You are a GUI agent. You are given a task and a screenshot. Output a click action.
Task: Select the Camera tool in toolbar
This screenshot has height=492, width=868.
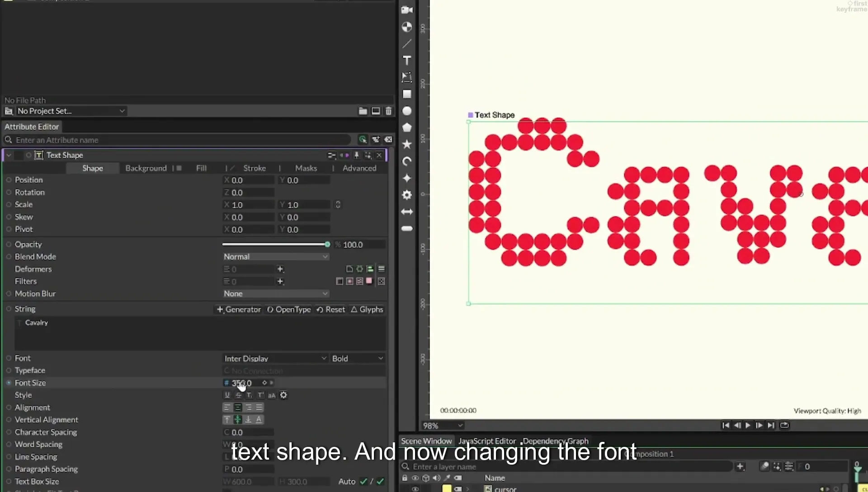point(407,10)
